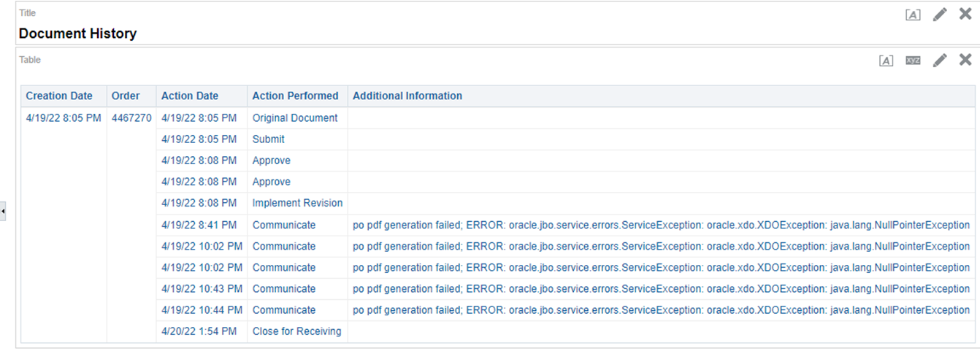Select the Additional Information column header

407,96
